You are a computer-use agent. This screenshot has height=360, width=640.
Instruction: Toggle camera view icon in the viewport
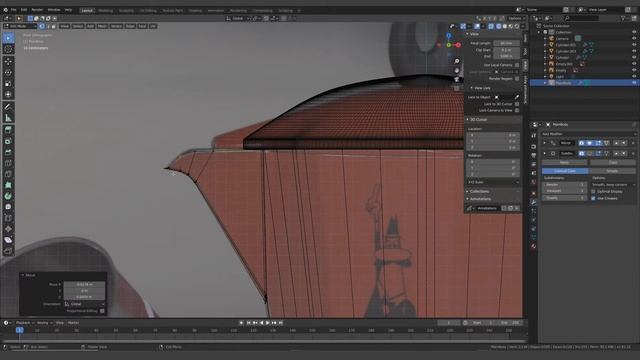pyautogui.click(x=457, y=79)
